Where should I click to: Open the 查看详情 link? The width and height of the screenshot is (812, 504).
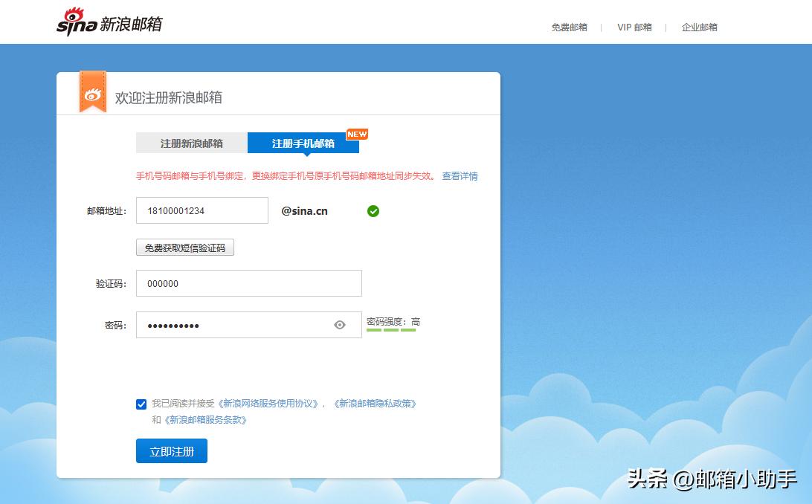click(x=460, y=176)
